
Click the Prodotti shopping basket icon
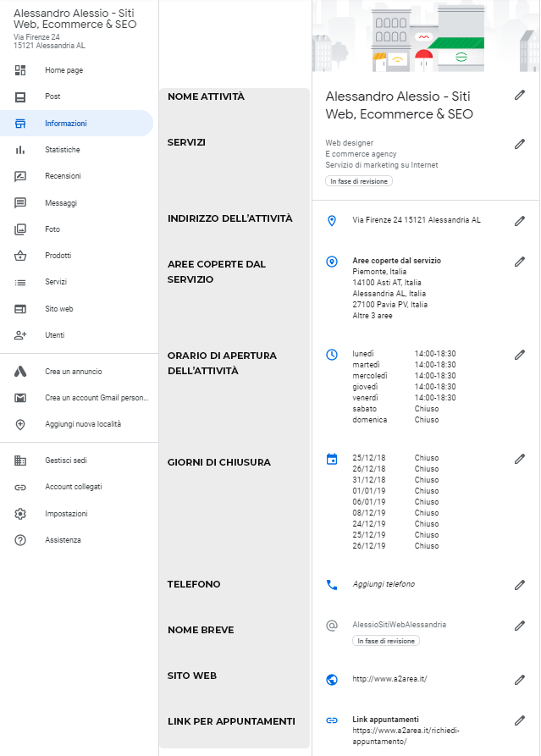pyautogui.click(x=20, y=256)
